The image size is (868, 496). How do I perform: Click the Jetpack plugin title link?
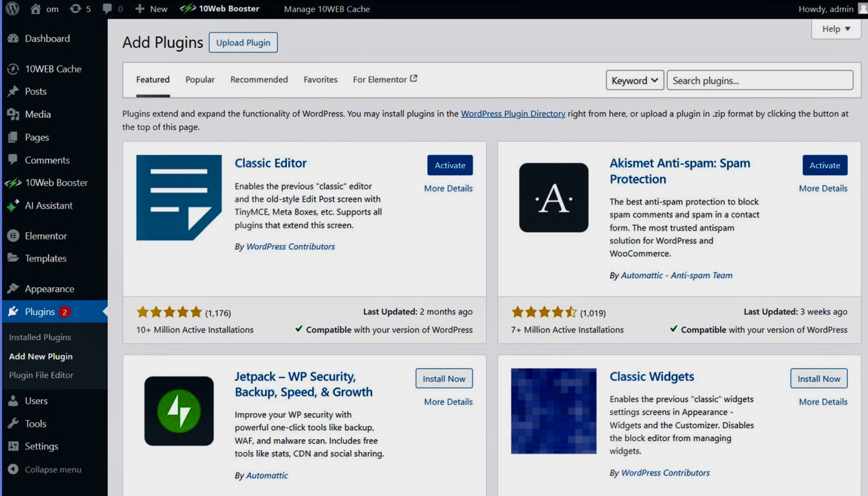[304, 384]
